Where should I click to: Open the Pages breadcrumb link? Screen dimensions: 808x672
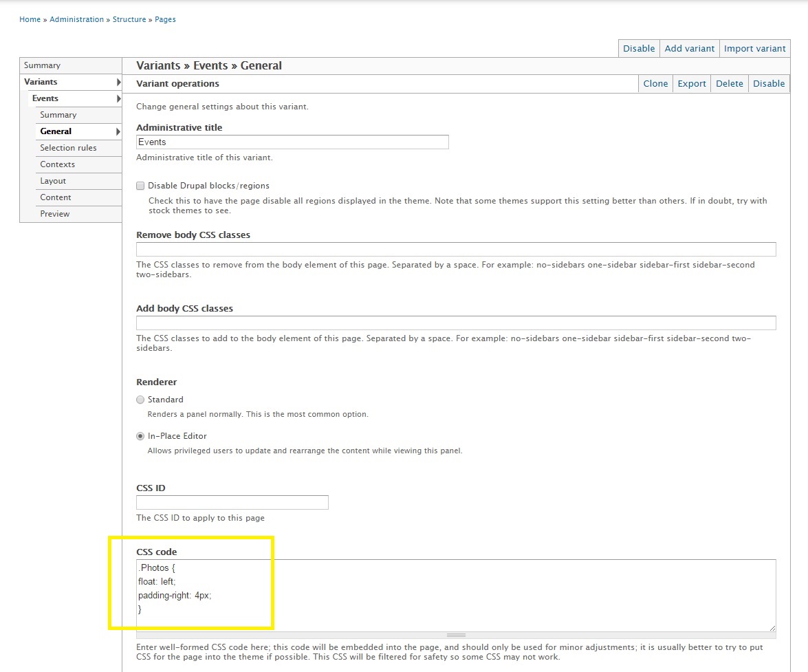[x=165, y=19]
